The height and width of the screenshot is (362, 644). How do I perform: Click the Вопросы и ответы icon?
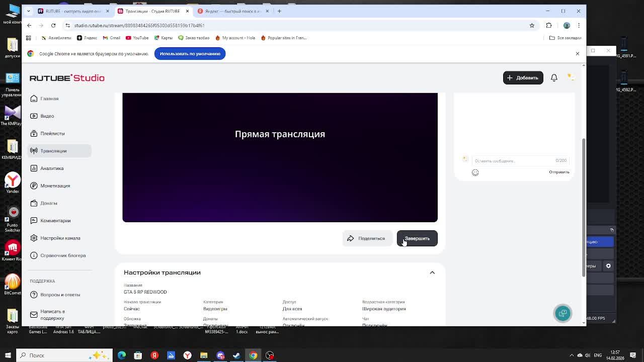tap(34, 295)
